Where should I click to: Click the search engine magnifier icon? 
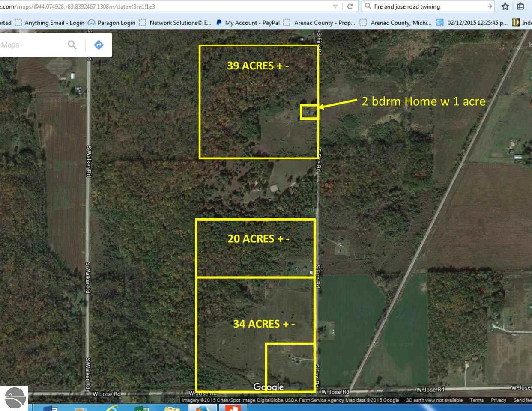coord(368,6)
